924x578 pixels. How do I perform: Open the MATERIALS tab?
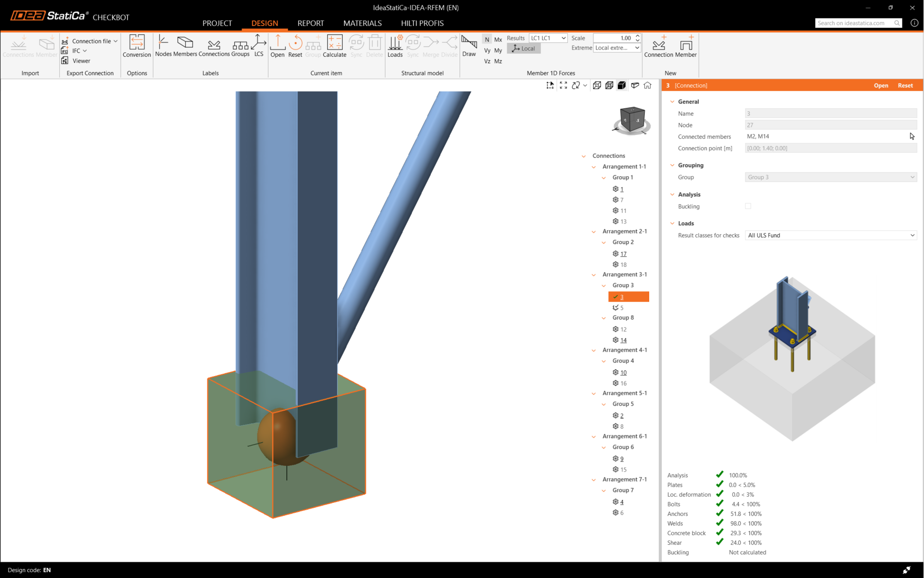click(362, 23)
